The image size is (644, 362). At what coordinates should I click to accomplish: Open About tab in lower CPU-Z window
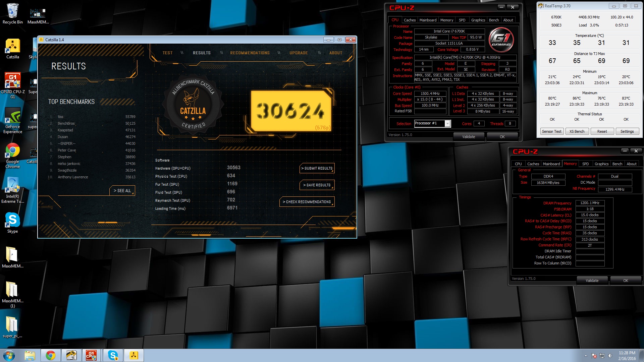[x=632, y=164]
